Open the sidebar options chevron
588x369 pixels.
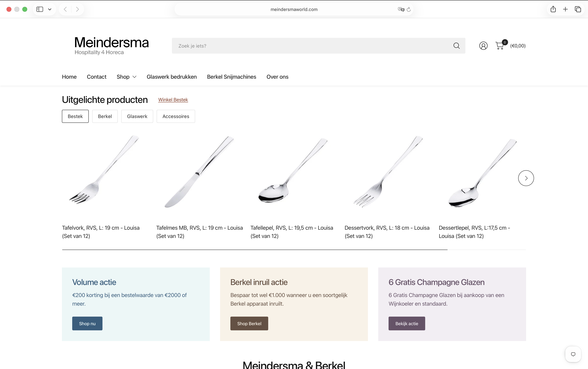click(x=50, y=9)
